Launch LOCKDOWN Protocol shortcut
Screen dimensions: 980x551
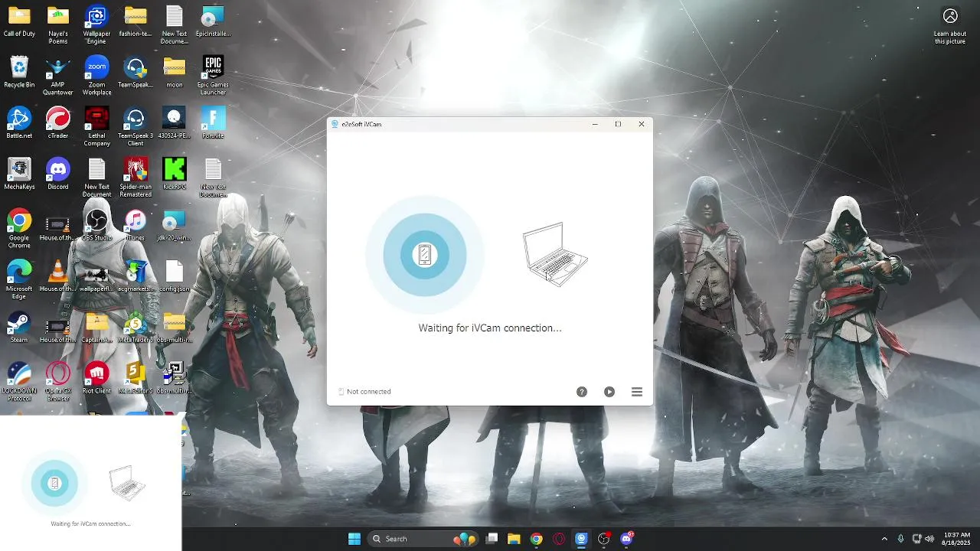pos(19,381)
